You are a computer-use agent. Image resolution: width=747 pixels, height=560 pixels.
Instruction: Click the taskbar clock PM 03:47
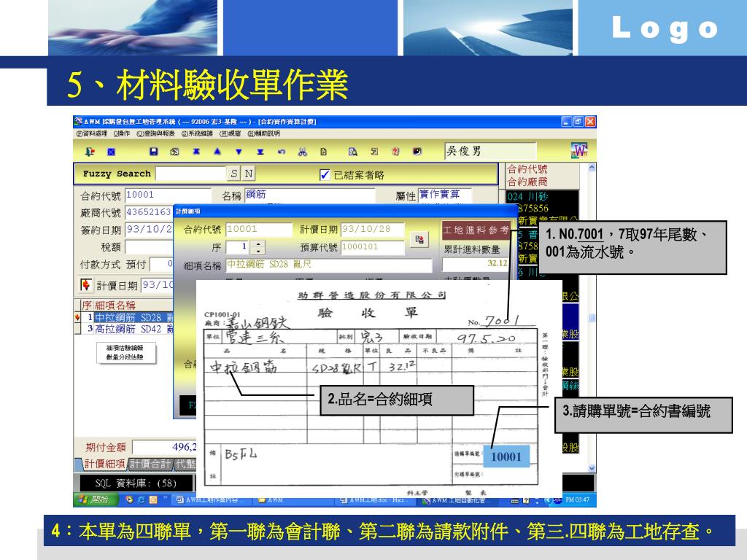[578, 500]
